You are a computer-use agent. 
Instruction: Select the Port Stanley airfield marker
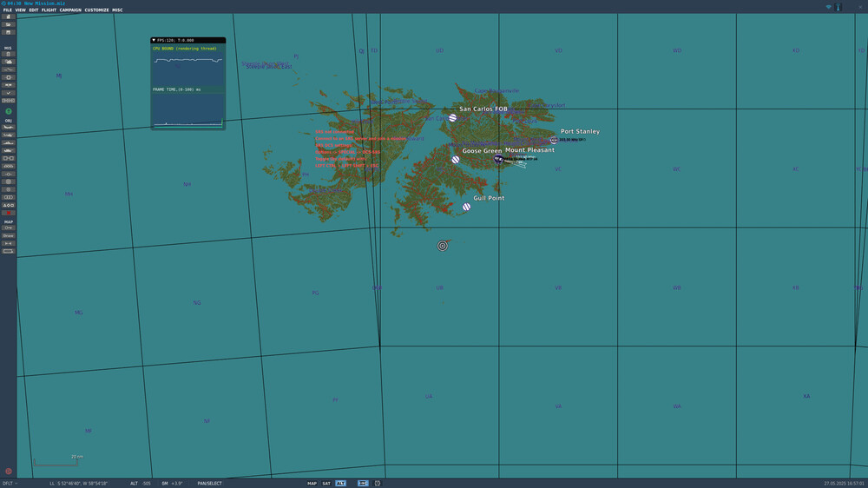click(x=554, y=140)
